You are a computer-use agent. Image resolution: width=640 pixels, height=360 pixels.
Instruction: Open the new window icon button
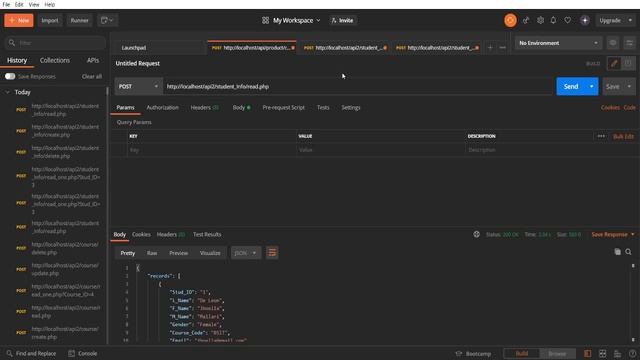pyautogui.click(x=107, y=20)
